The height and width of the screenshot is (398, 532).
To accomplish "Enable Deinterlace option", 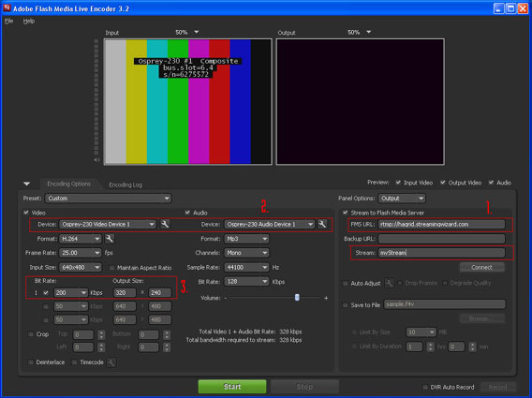I will tap(31, 362).
